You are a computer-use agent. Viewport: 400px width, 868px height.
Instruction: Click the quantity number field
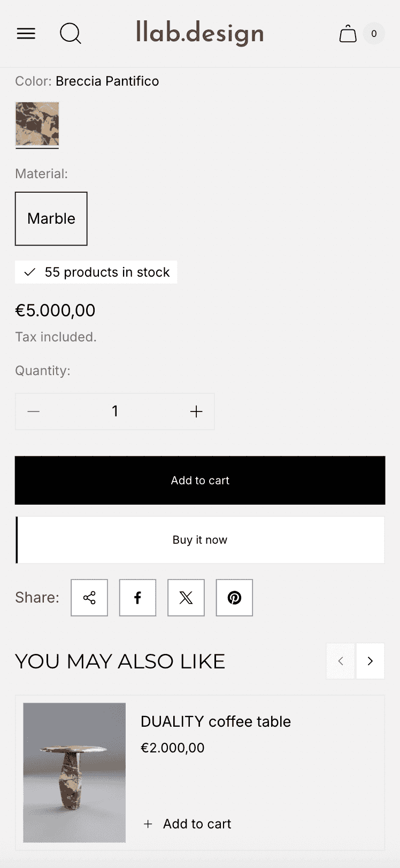pyautogui.click(x=115, y=412)
